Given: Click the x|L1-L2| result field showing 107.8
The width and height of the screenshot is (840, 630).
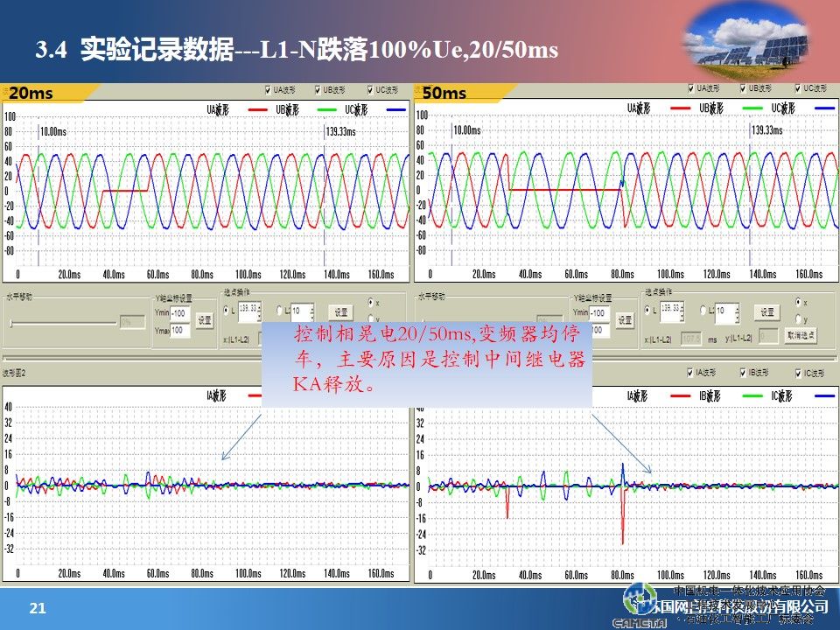Looking at the screenshot, I should [x=691, y=338].
